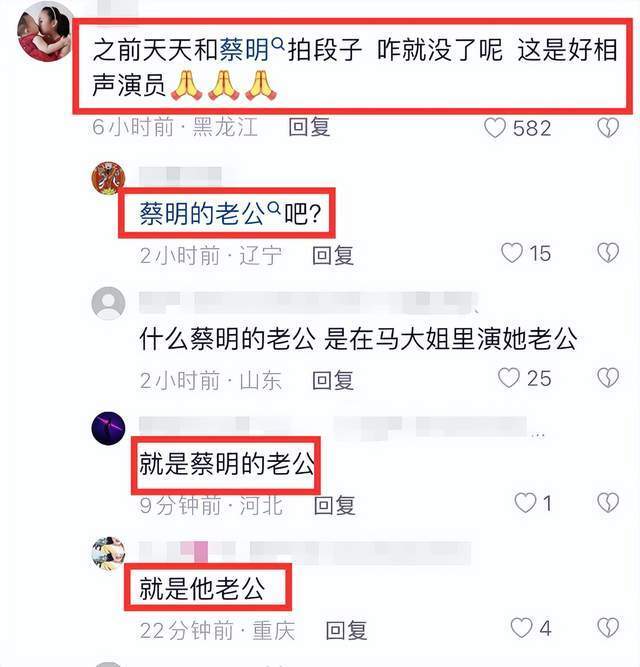Reply to the 辽宁 comment

point(333,255)
